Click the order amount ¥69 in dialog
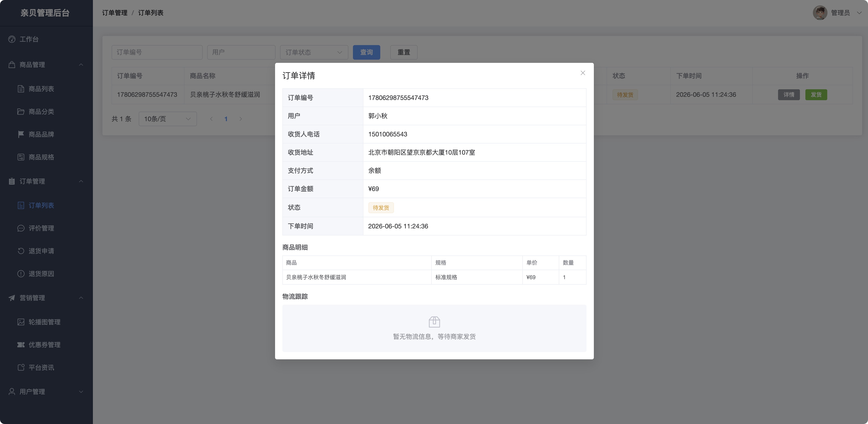Screen dimensions: 868x424 [373, 189]
